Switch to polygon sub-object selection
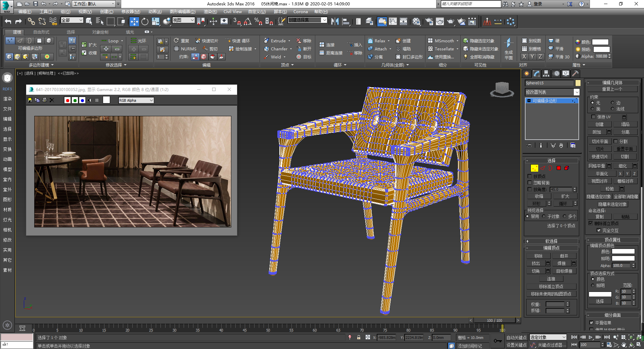This screenshot has height=349, width=644. (559, 168)
